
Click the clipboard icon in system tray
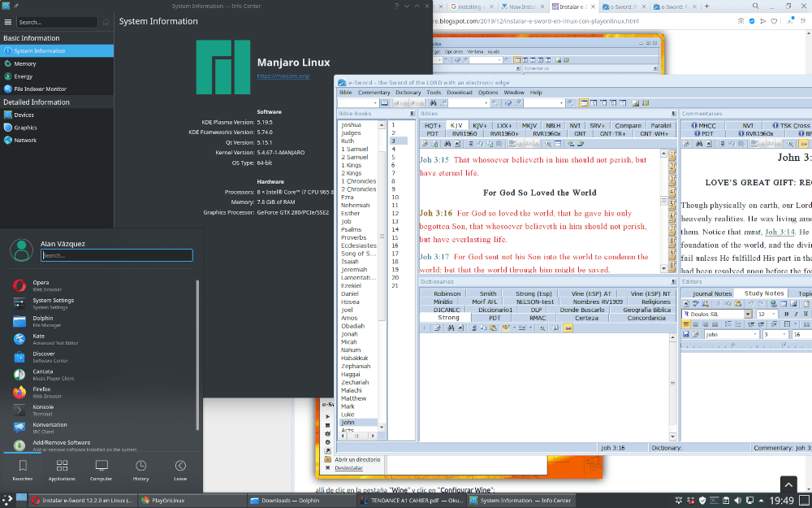726,500
